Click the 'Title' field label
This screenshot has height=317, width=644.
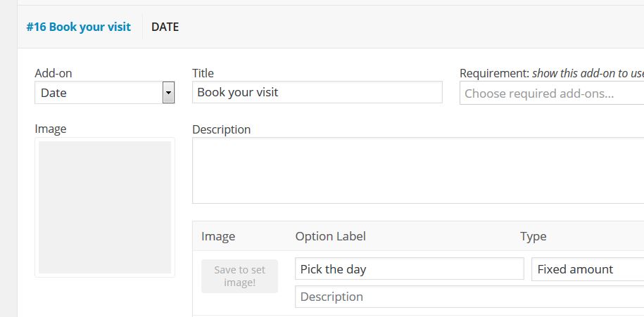coord(203,73)
